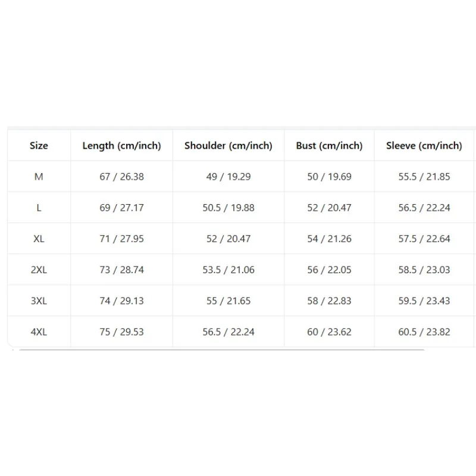Select the M size row label
476x476 pixels.
click(x=39, y=177)
